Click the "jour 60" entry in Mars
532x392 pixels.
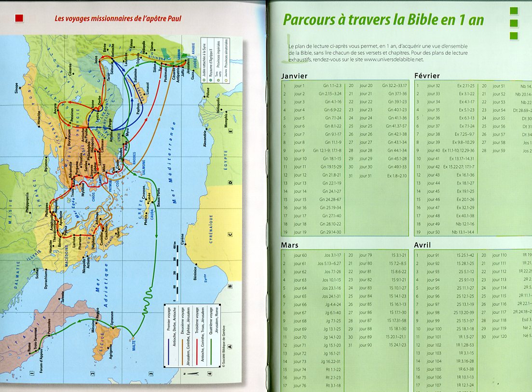(300, 256)
